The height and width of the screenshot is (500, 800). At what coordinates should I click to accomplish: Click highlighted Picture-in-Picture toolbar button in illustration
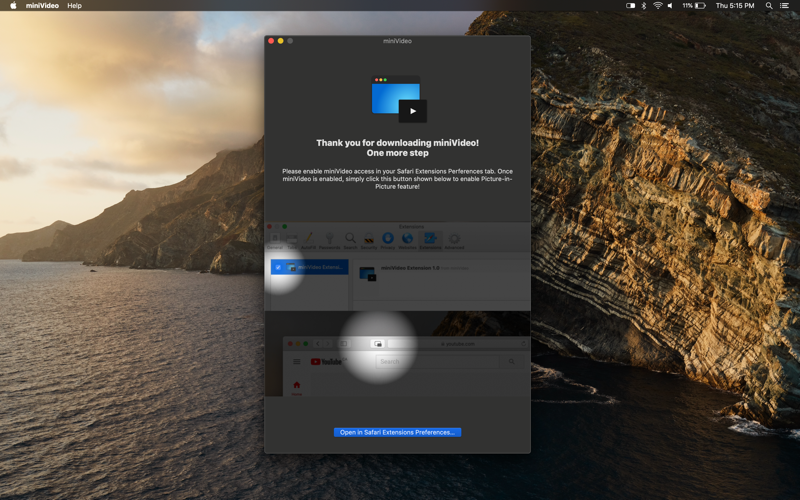coord(378,344)
